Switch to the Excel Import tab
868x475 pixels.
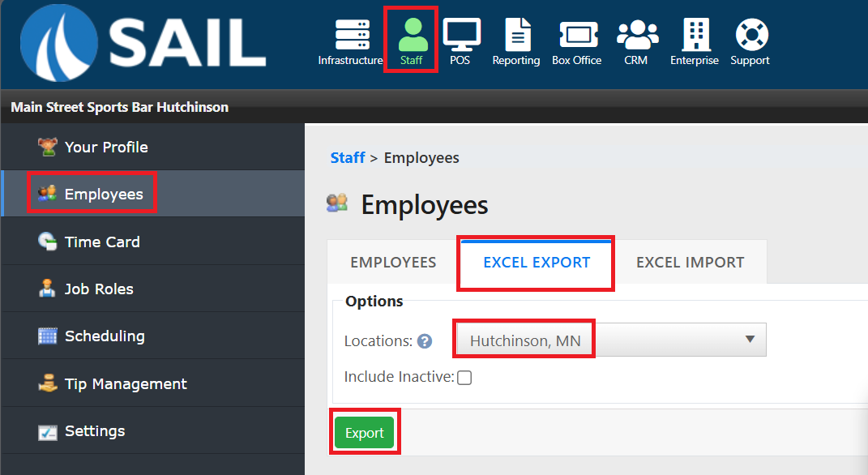690,263
